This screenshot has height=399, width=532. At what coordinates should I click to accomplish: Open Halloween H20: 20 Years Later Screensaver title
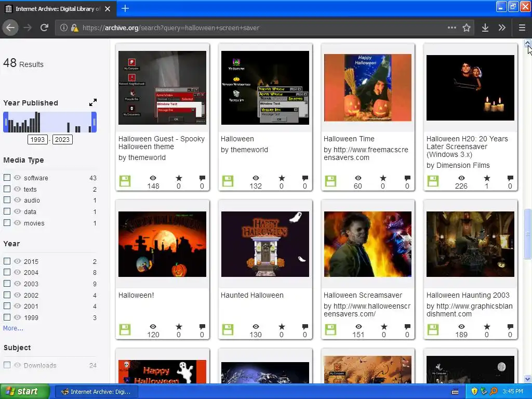click(467, 147)
